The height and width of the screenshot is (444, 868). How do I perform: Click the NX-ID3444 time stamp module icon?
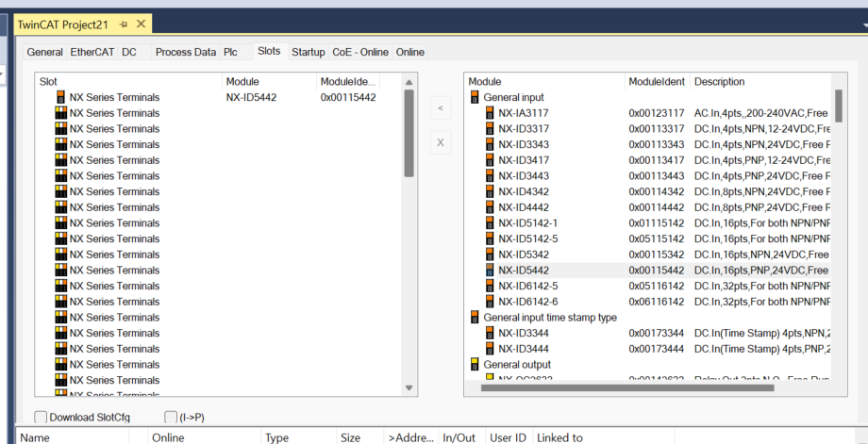click(x=490, y=349)
